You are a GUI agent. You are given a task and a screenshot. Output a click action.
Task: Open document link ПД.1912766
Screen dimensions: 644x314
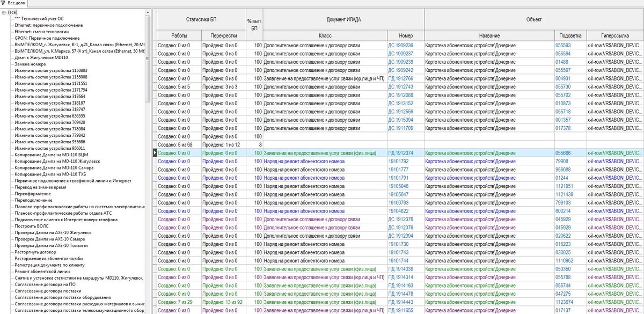[401, 78]
